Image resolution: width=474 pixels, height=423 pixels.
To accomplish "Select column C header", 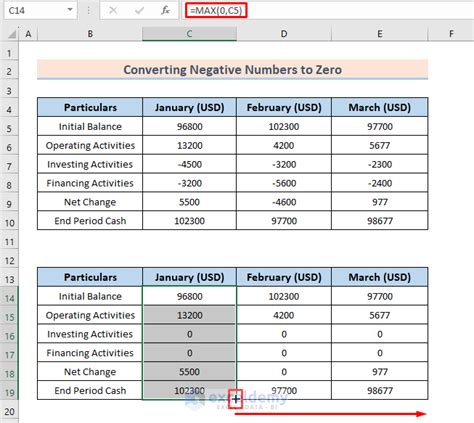I will pyautogui.click(x=189, y=34).
